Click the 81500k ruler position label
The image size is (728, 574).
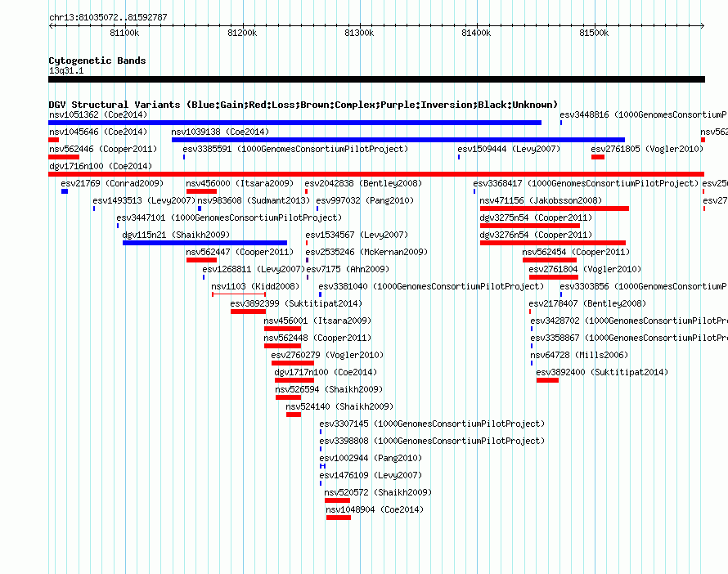[594, 33]
